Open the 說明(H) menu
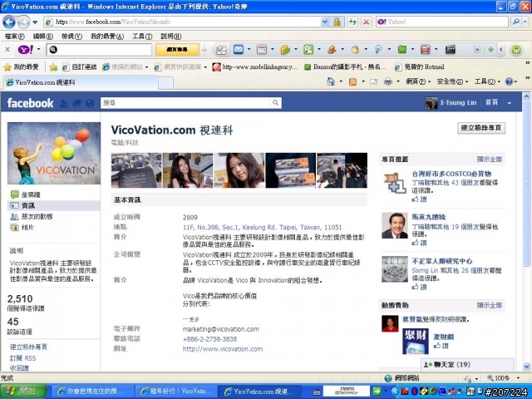Viewport: 532px width, 399px height. tap(170, 36)
